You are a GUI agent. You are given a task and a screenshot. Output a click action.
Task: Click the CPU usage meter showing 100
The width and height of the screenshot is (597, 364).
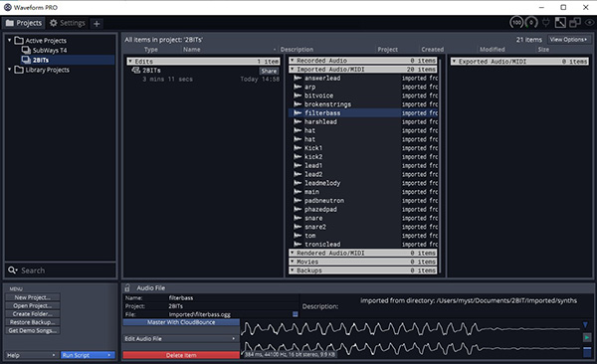click(x=516, y=23)
